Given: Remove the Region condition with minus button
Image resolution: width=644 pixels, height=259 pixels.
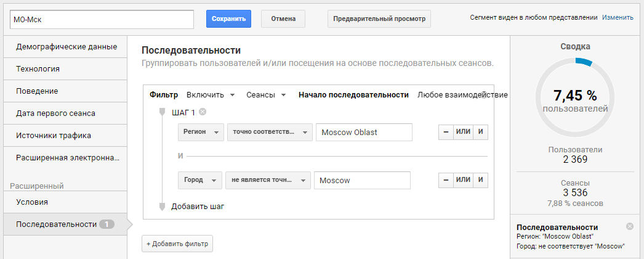Looking at the screenshot, I should click(446, 133).
